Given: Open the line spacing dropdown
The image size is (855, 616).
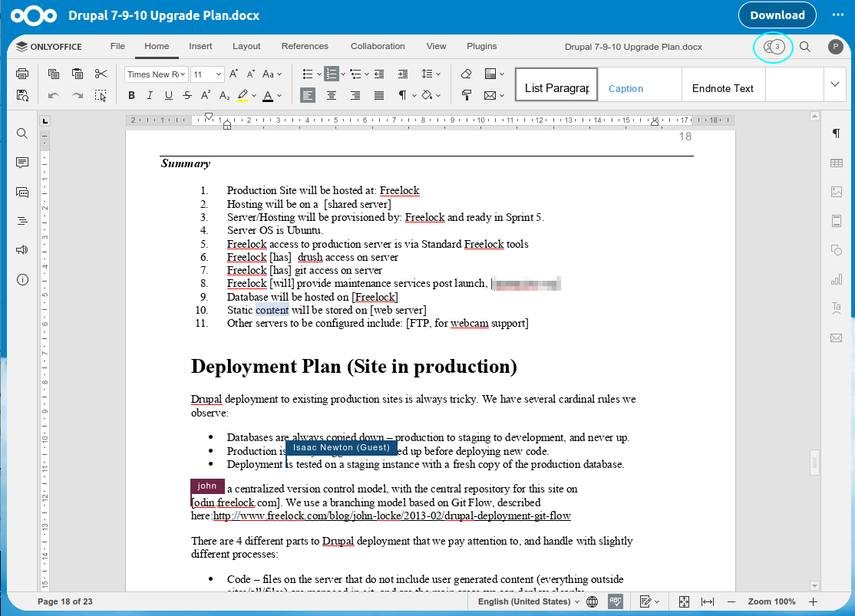Looking at the screenshot, I should (431, 74).
